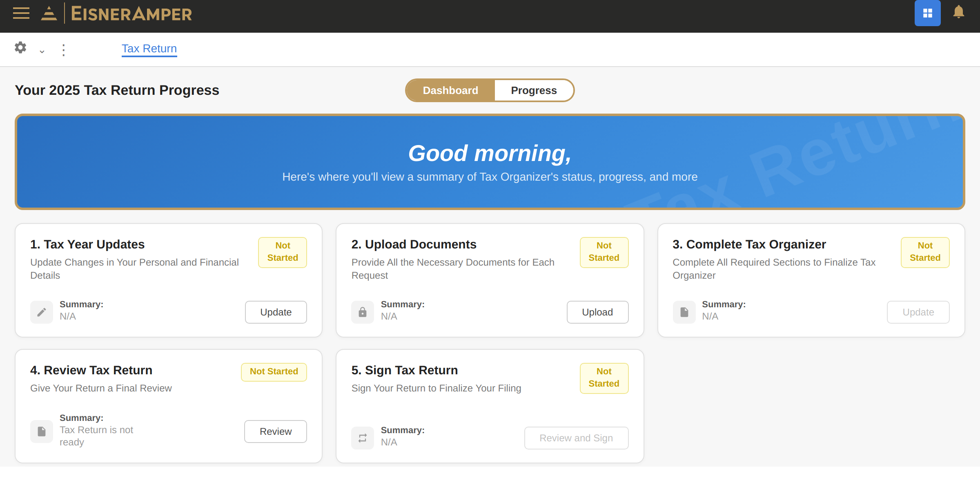Image resolution: width=980 pixels, height=483 pixels.
Task: Click the Not Started badge on Upload Documents
Action: pyautogui.click(x=604, y=252)
